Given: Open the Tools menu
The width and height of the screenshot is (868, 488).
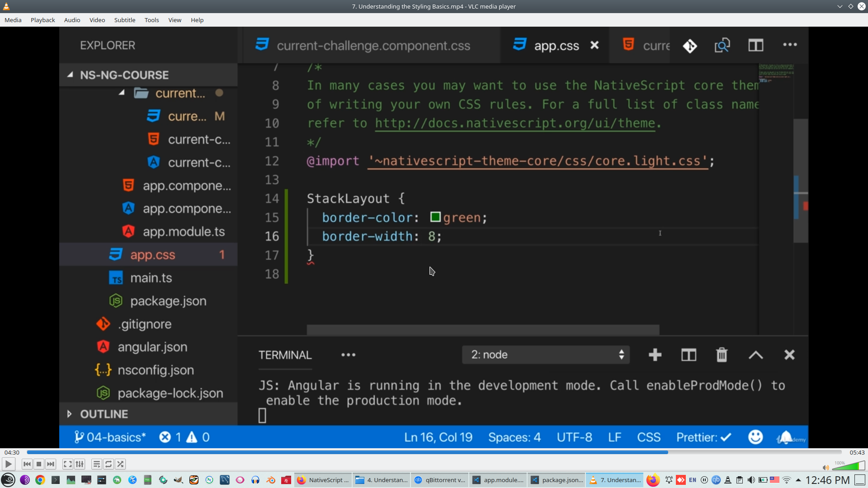Looking at the screenshot, I should (x=151, y=20).
